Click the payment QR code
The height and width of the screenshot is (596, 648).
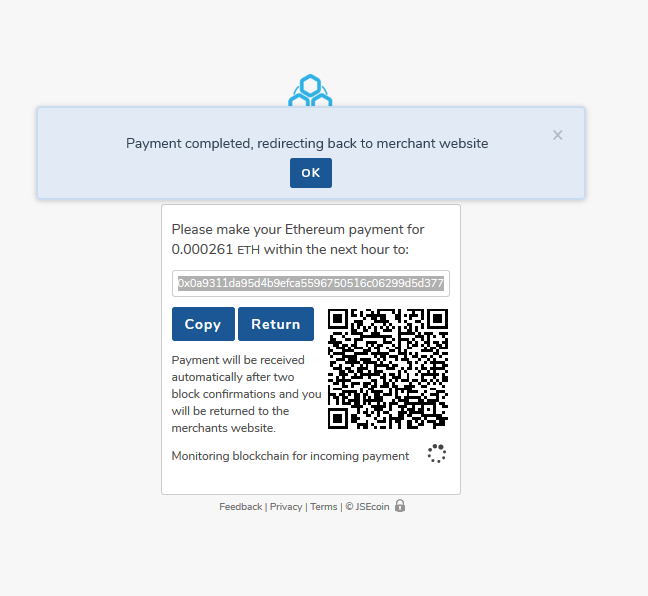tap(388, 369)
